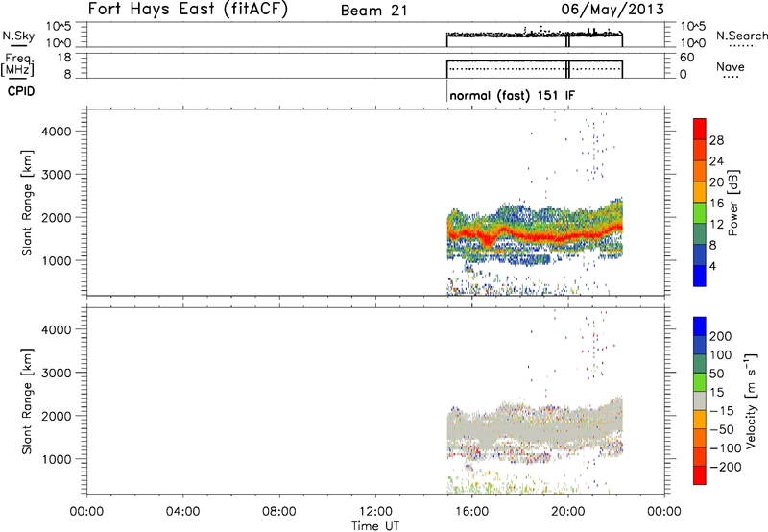
Task: Click the velocity colorbar value 50
Action: (x=716, y=374)
